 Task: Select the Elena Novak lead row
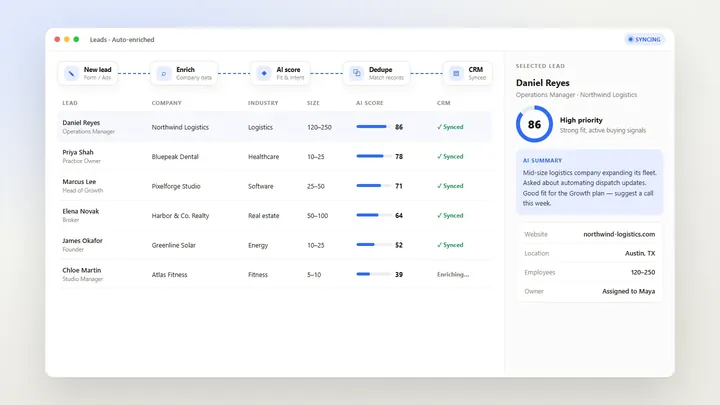pos(275,215)
